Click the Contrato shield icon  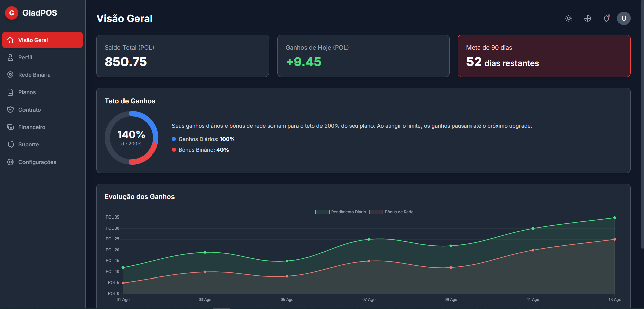[10, 110]
